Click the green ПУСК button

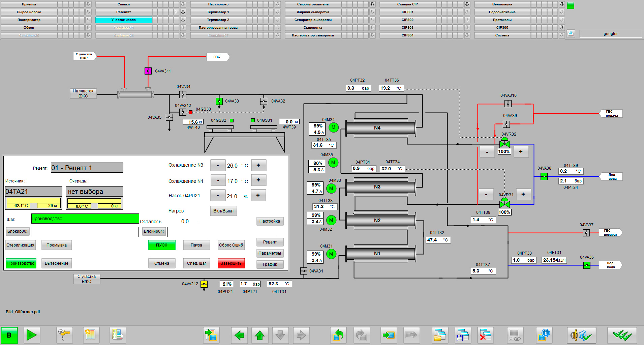[x=162, y=245]
